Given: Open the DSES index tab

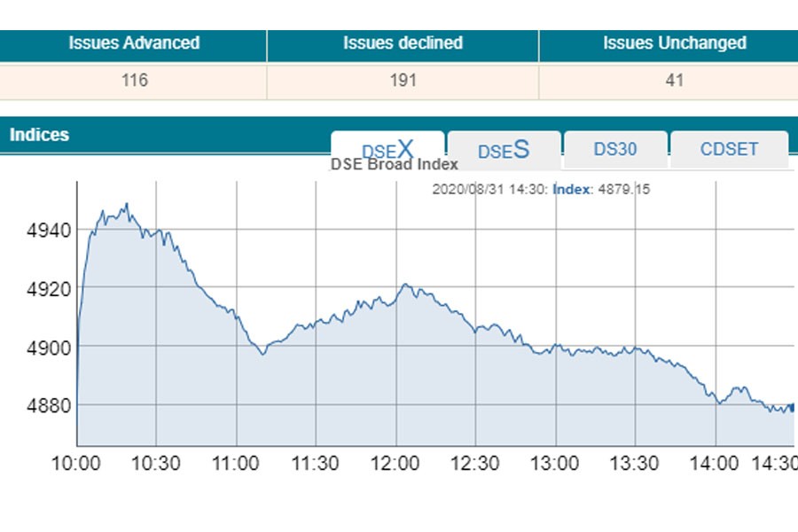Looking at the screenshot, I should click(504, 150).
